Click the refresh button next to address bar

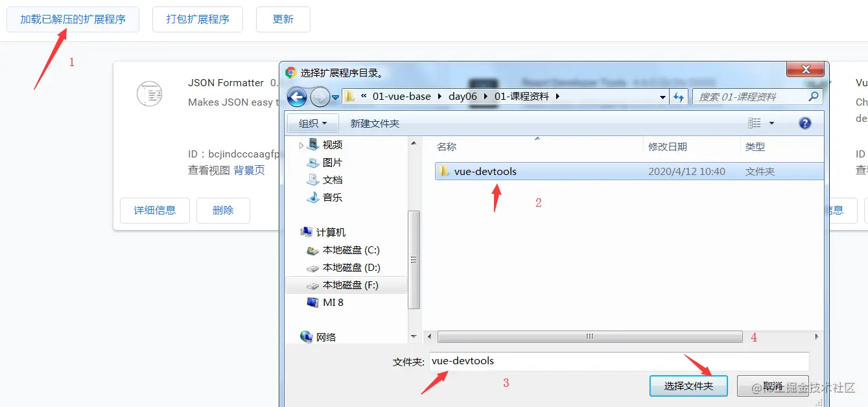coord(679,97)
